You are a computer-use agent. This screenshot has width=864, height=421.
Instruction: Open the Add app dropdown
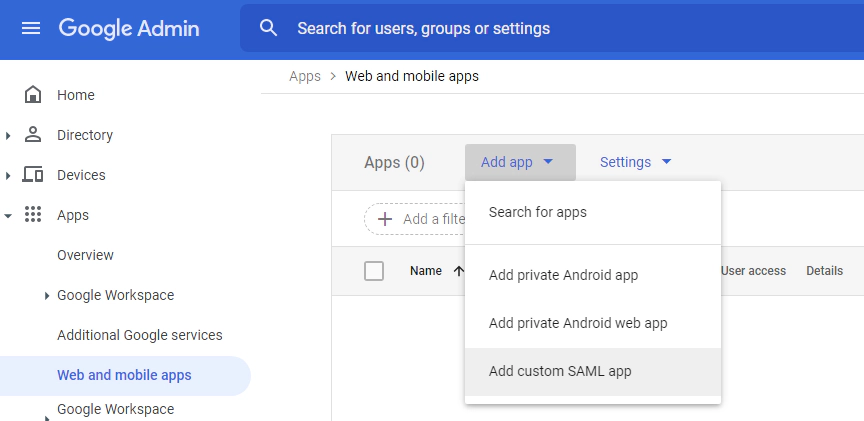(x=520, y=162)
